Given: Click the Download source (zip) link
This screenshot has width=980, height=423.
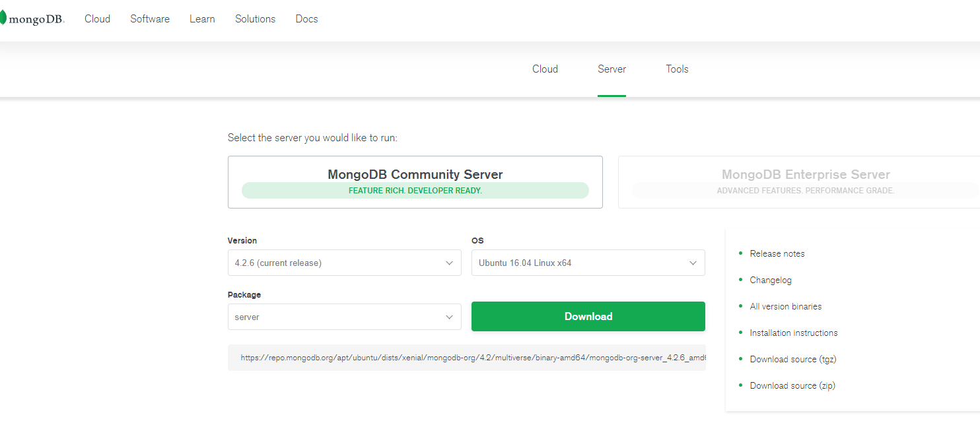Looking at the screenshot, I should [x=792, y=385].
